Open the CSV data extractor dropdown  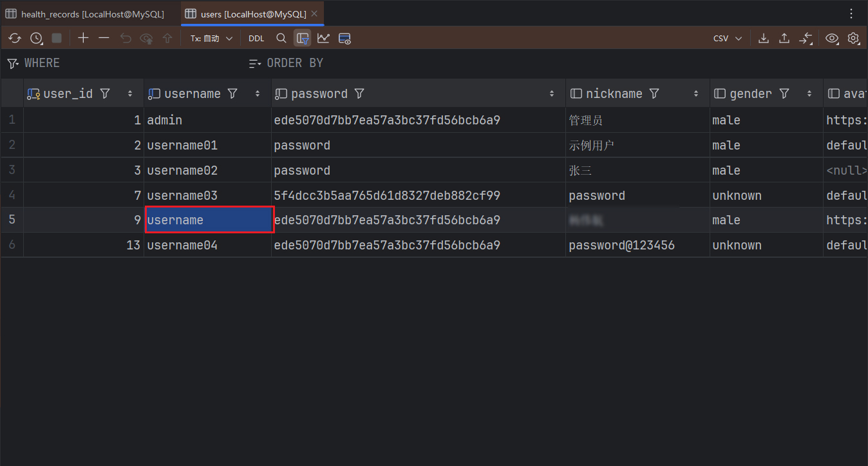pyautogui.click(x=728, y=38)
